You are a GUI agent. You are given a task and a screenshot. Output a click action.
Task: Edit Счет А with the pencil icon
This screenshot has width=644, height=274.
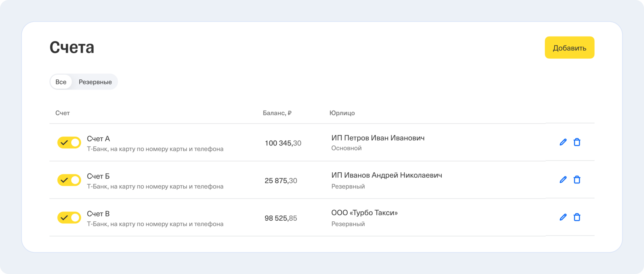coord(563,142)
